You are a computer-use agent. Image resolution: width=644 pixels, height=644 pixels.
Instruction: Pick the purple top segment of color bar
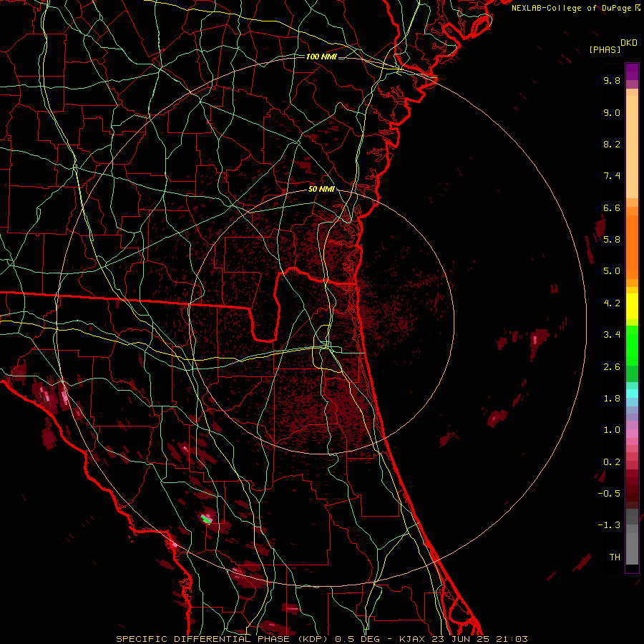coord(632,72)
